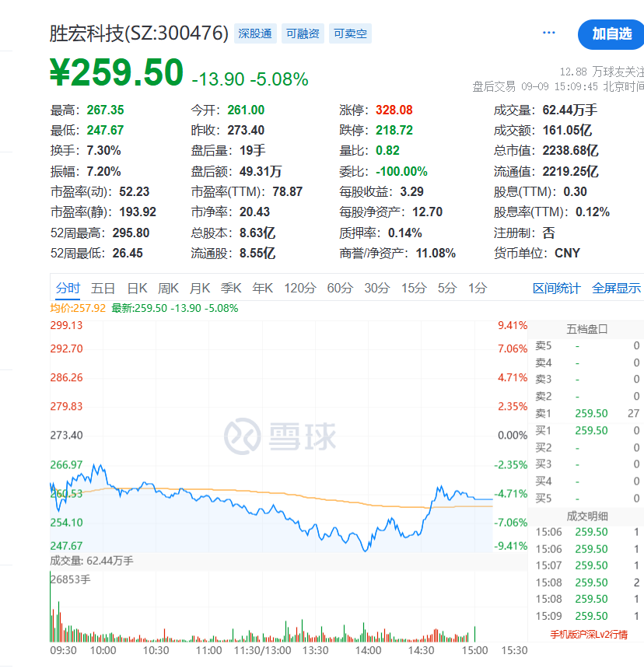This screenshot has height=672, width=644.
Task: Click the 跌停 value 218.72
Action: 394,131
